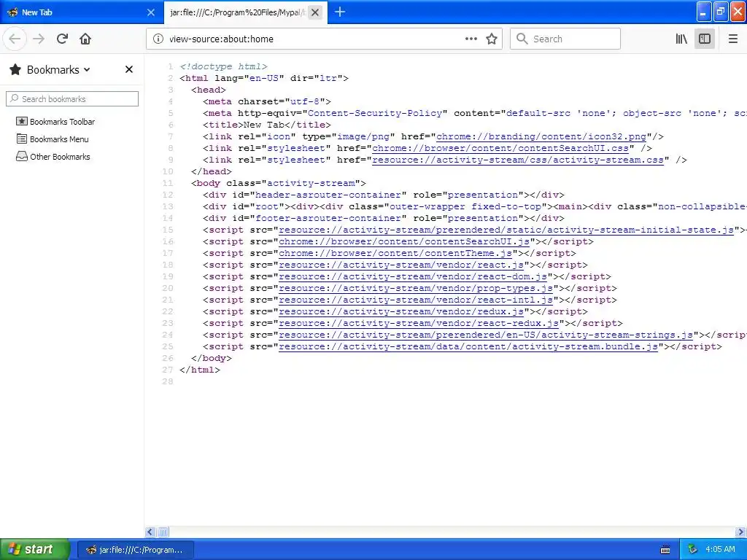Open the Windows start menu

click(34, 549)
